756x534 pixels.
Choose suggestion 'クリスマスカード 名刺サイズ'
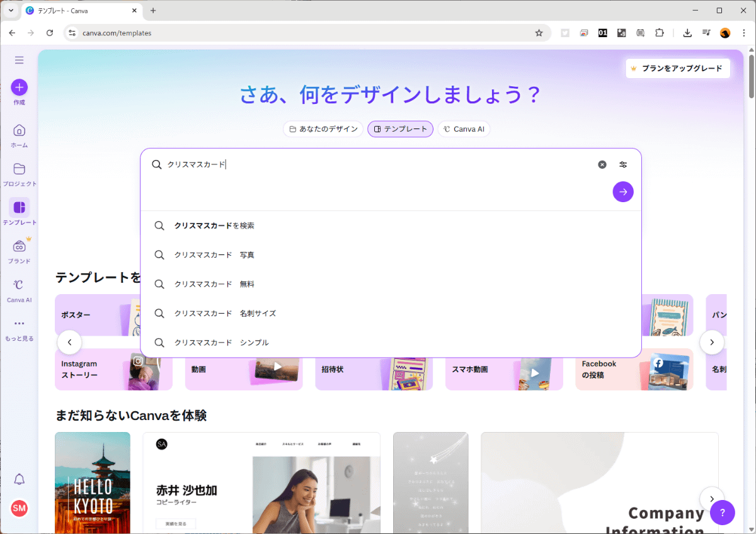pos(391,313)
